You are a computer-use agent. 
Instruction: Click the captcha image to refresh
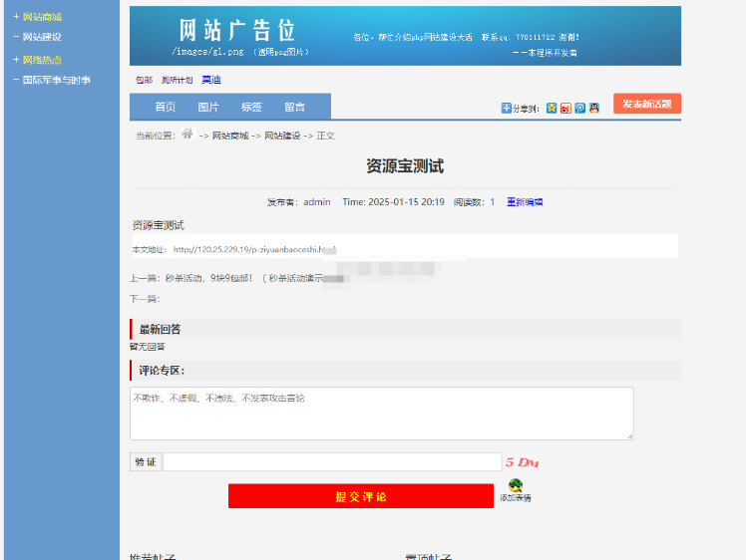522,462
